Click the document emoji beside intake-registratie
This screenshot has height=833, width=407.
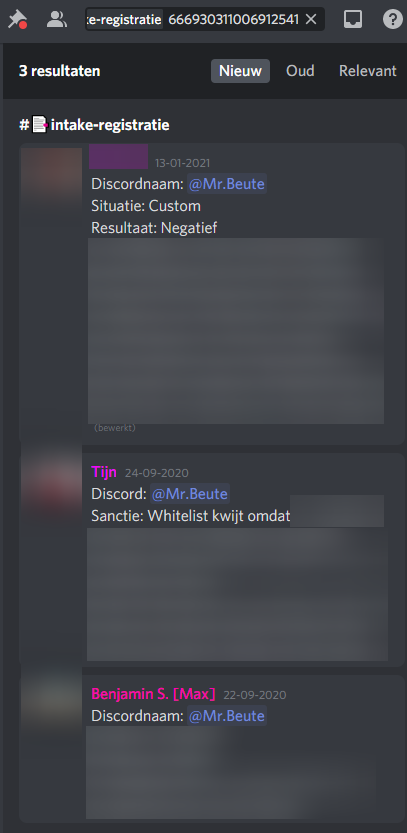click(40, 125)
